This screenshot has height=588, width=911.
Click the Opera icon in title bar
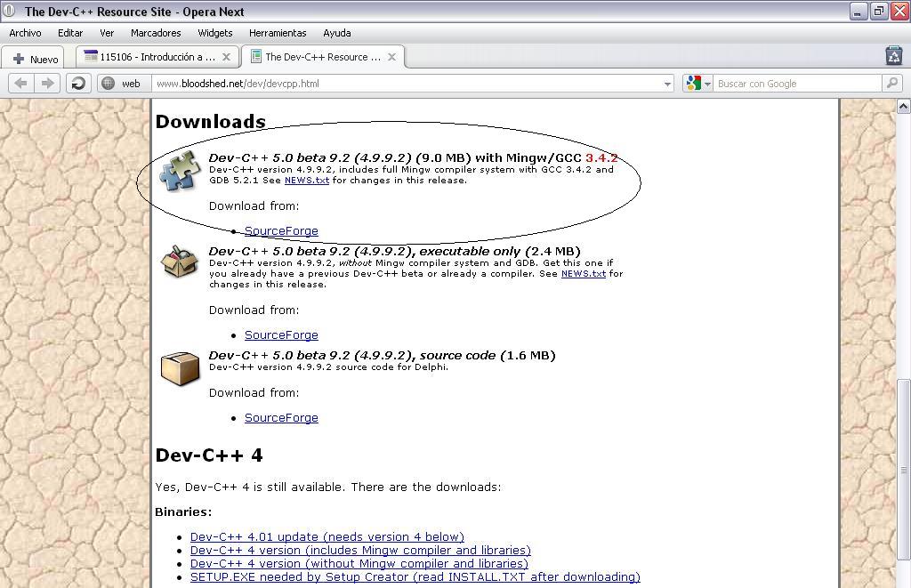tap(9, 12)
